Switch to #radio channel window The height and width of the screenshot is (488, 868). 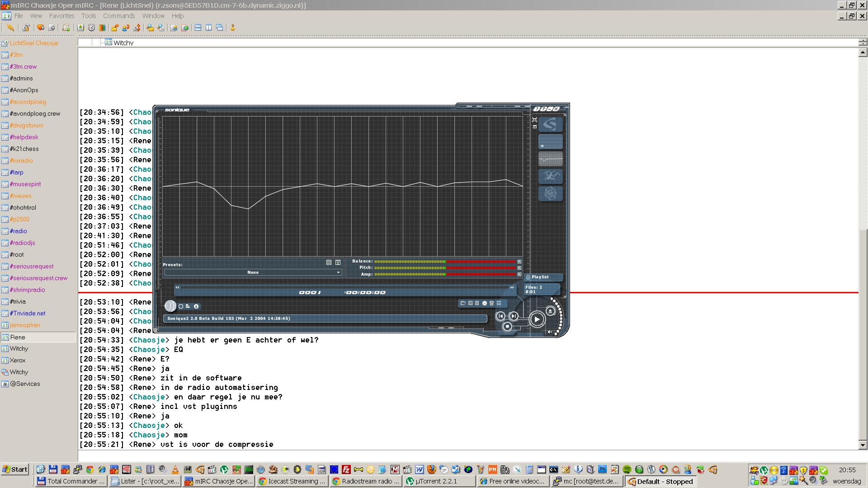point(18,231)
